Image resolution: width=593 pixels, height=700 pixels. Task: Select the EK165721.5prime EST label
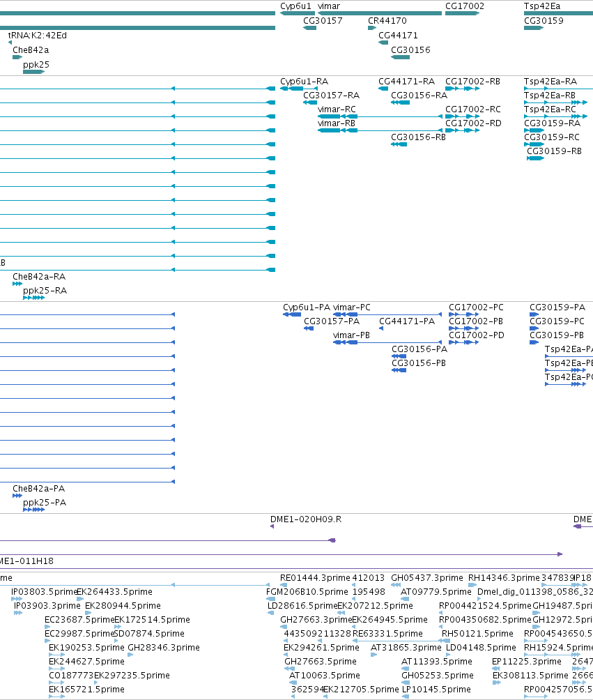pos(86,690)
